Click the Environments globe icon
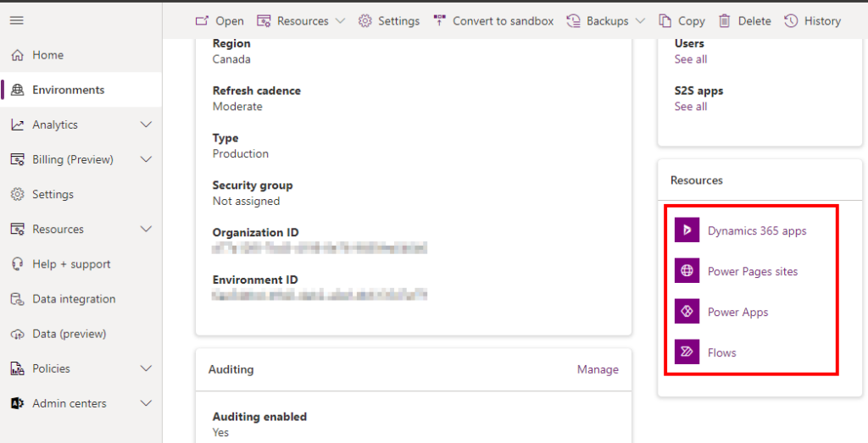This screenshot has width=868, height=443. pyautogui.click(x=18, y=90)
